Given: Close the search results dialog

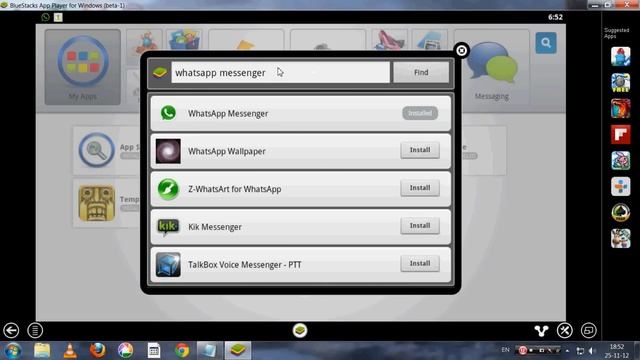Looking at the screenshot, I should [x=461, y=50].
